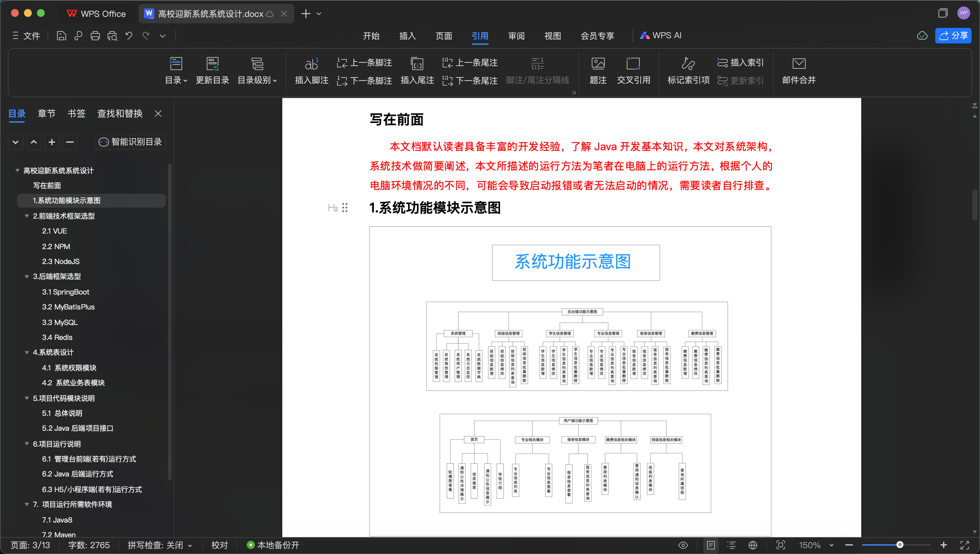The image size is (980, 554).
Task: Collapse 2.前端技术框架选型 tree node
Action: [27, 216]
